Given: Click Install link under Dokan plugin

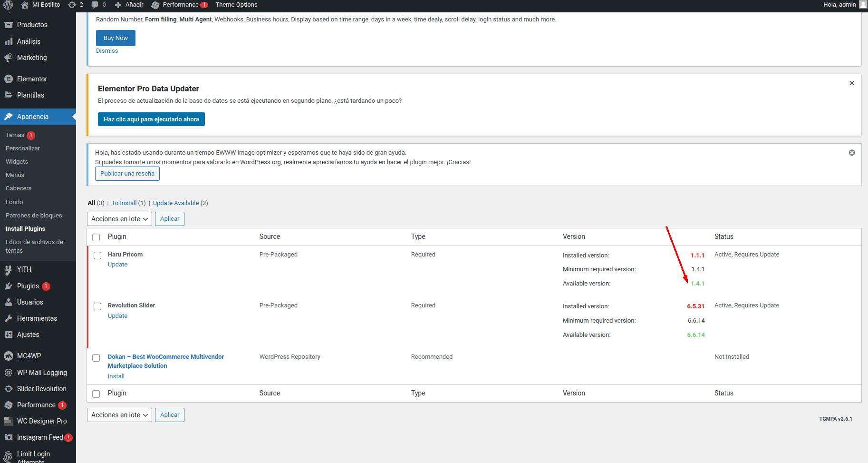Looking at the screenshot, I should (x=116, y=376).
